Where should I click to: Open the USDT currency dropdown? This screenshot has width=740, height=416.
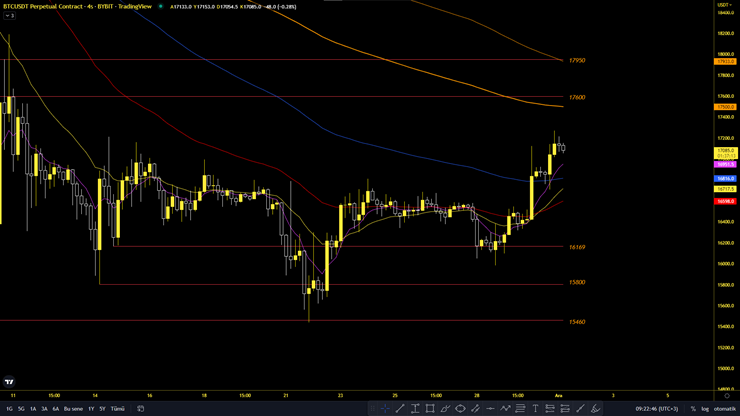[724, 5]
